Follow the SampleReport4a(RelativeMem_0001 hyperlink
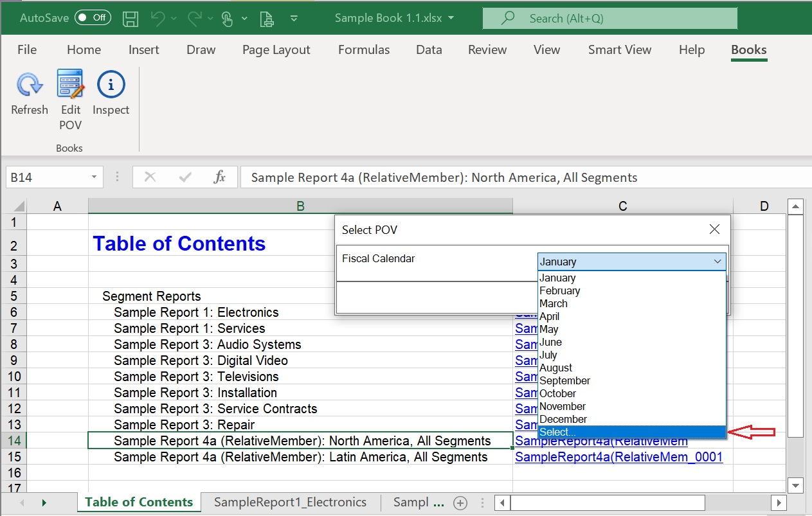The height and width of the screenshot is (516, 812). [x=618, y=457]
